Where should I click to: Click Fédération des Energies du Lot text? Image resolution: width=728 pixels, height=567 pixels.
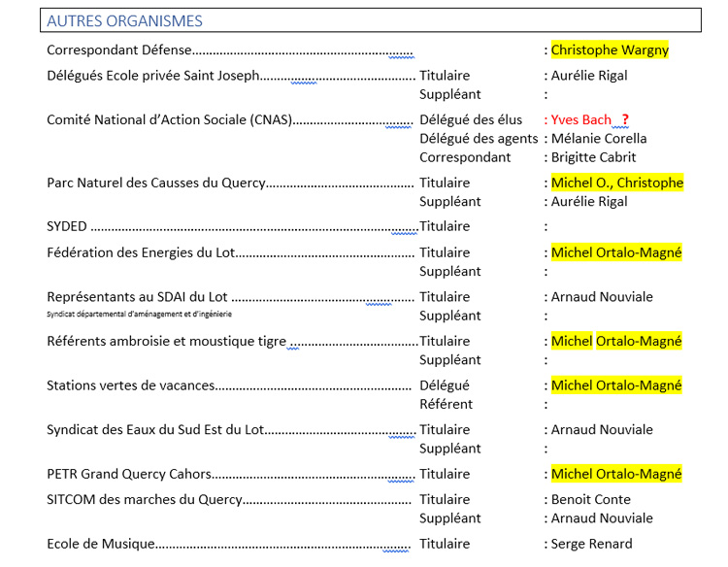coord(141,252)
